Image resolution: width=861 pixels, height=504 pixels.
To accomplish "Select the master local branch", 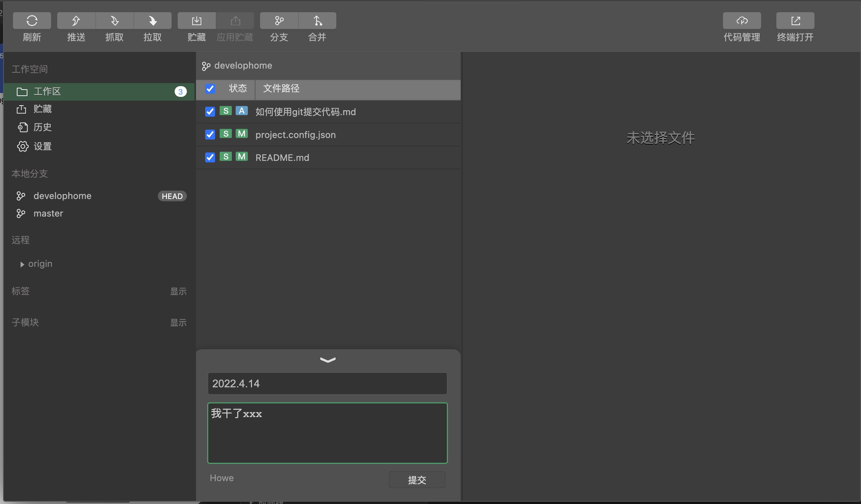I will 48,213.
